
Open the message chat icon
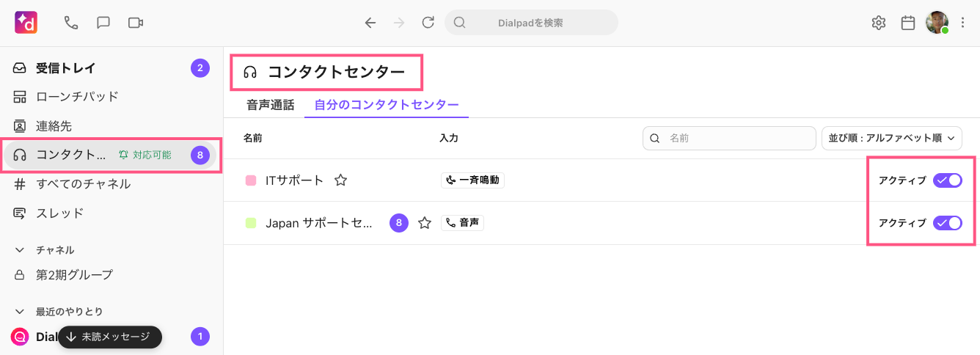pos(103,23)
